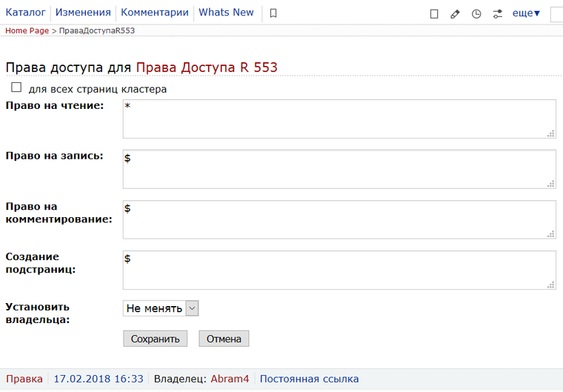The width and height of the screenshot is (563, 392).
Task: Open the Комментарии menu item
Action: pos(155,12)
